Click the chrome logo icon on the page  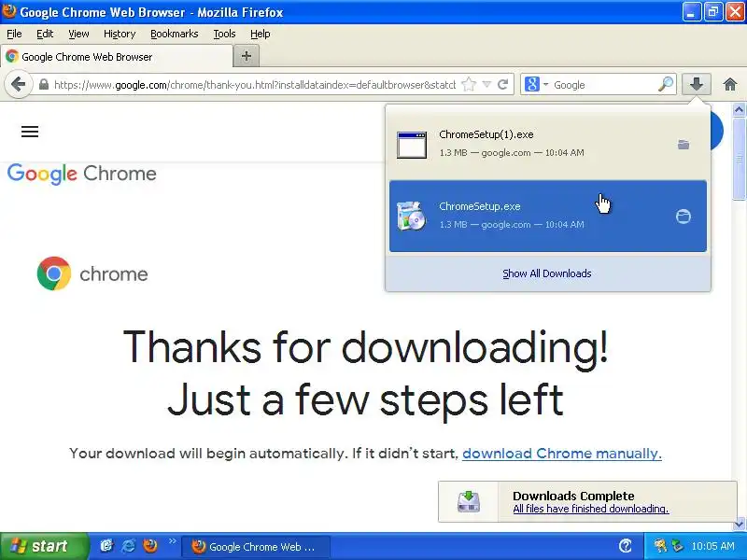[x=54, y=273]
